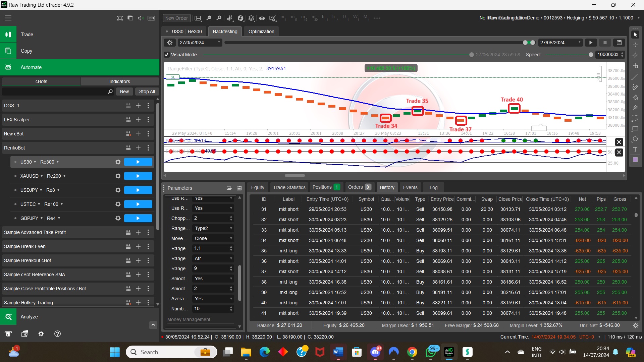Viewport: 644px width, 362px height.
Task: Click the New cBot button
Action: point(124,92)
